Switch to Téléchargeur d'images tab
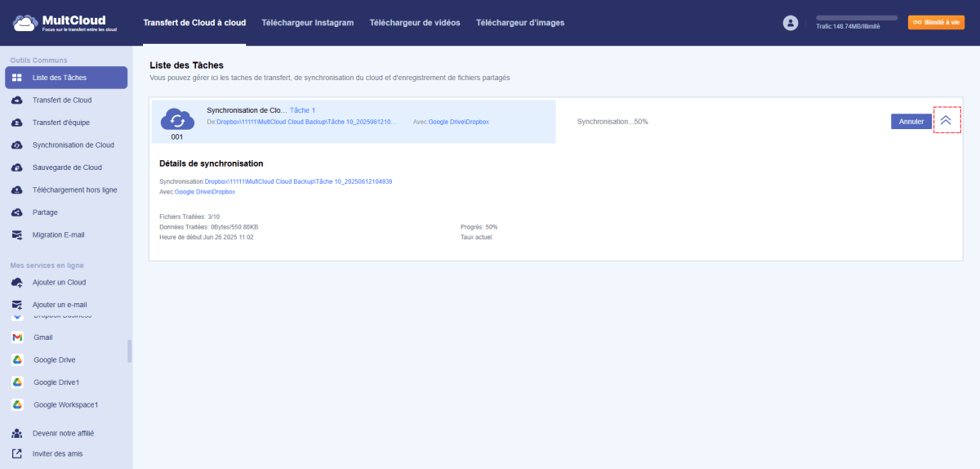 click(520, 23)
